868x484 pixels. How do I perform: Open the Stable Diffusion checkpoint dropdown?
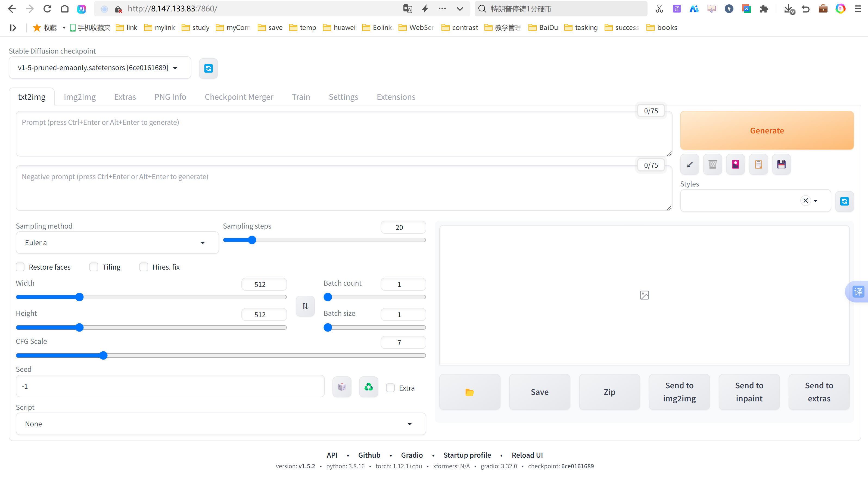100,68
